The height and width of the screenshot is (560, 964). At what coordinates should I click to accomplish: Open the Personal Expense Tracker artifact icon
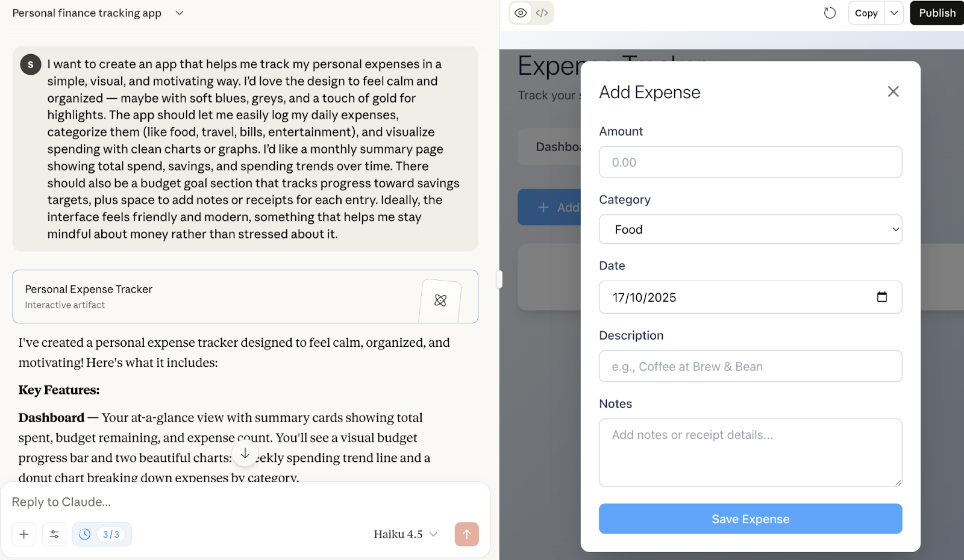[440, 300]
